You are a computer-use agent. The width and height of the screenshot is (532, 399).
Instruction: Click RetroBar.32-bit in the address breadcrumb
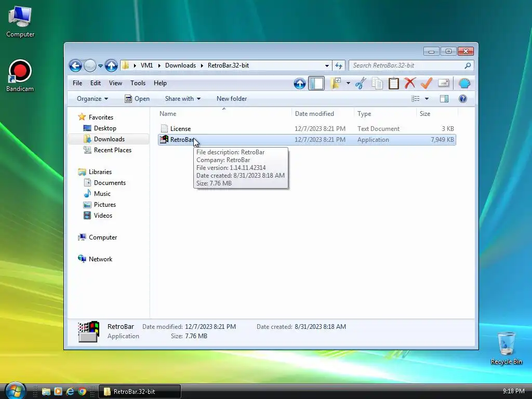click(229, 65)
